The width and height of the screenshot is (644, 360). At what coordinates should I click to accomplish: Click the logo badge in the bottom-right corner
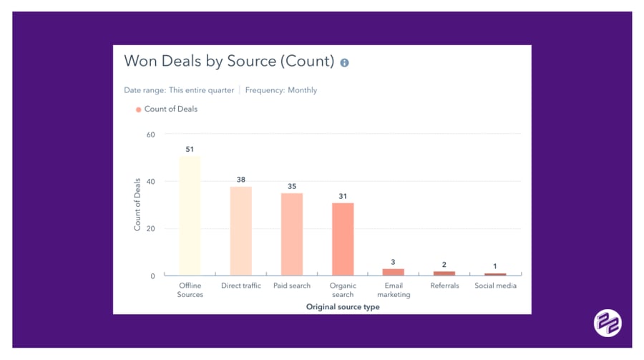click(x=608, y=323)
